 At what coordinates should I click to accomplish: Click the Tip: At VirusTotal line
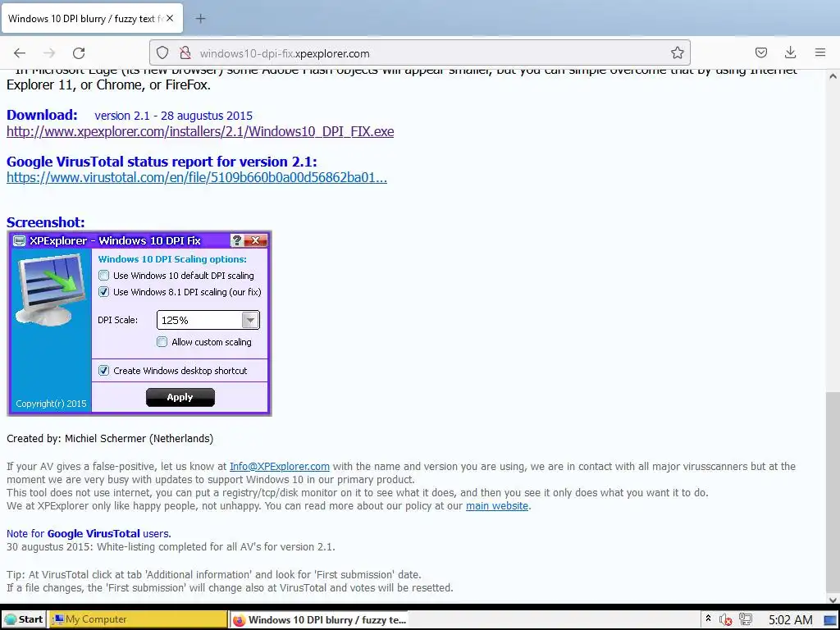(214, 575)
